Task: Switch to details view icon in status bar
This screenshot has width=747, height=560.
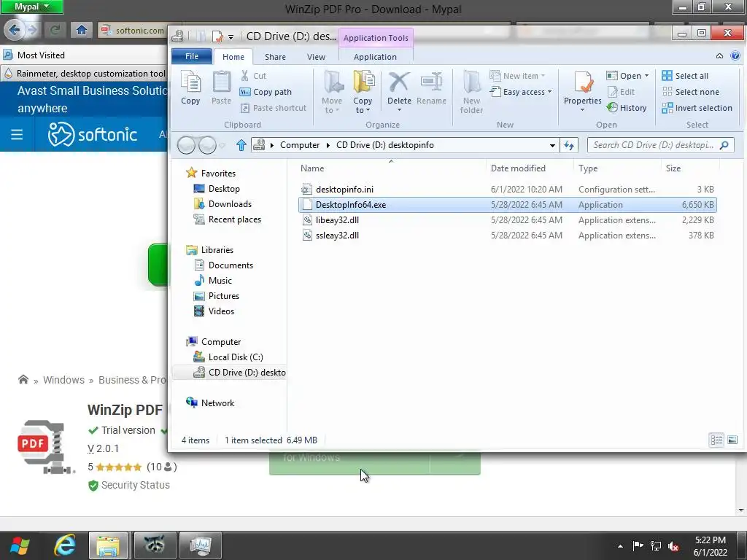Action: 716,440
